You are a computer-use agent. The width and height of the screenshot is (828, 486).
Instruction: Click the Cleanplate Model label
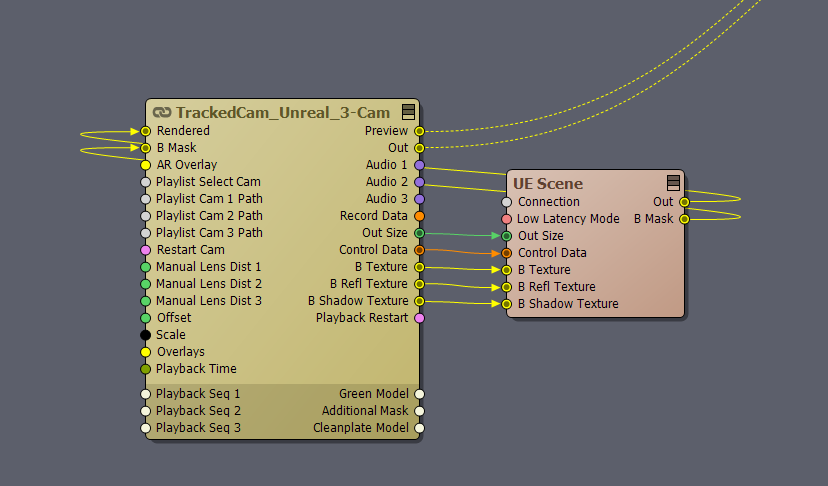point(361,428)
